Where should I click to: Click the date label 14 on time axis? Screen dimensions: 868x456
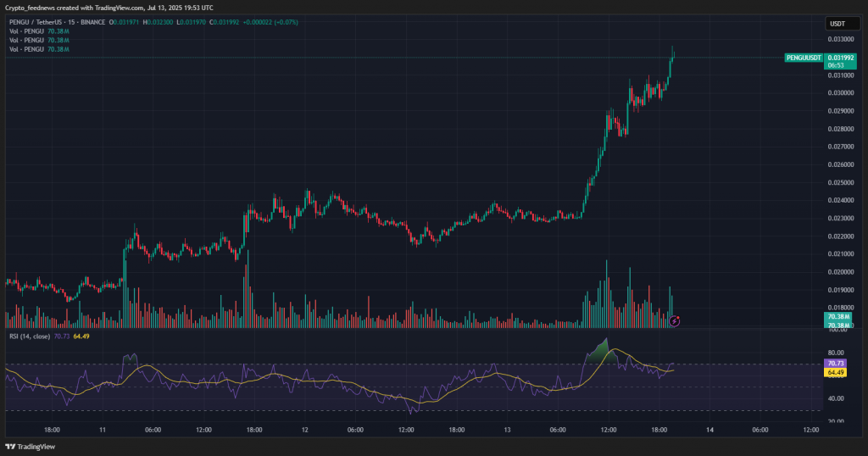click(x=709, y=430)
